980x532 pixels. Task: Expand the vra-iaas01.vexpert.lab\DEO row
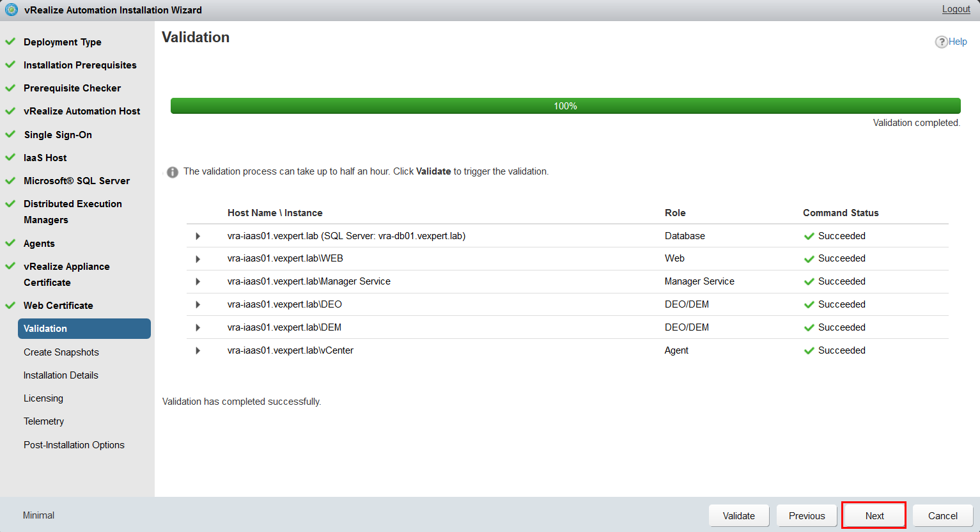click(x=198, y=305)
